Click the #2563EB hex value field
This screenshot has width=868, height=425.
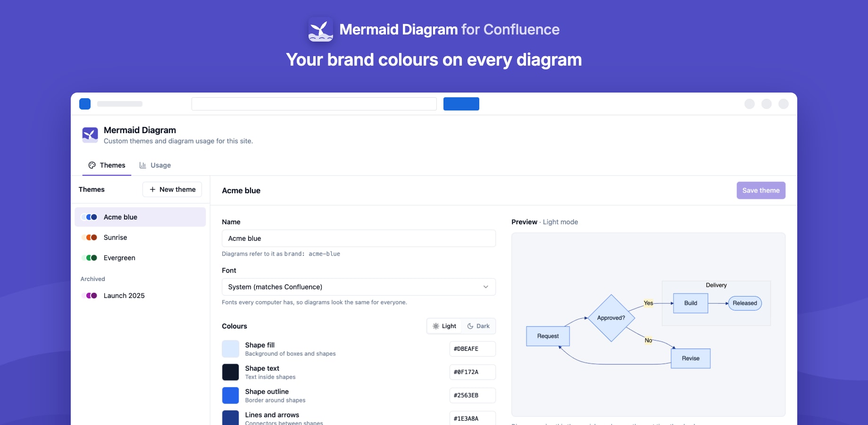[473, 395]
